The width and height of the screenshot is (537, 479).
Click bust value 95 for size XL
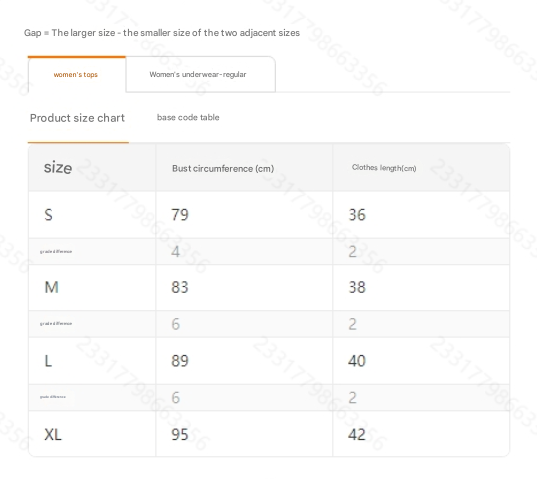180,435
